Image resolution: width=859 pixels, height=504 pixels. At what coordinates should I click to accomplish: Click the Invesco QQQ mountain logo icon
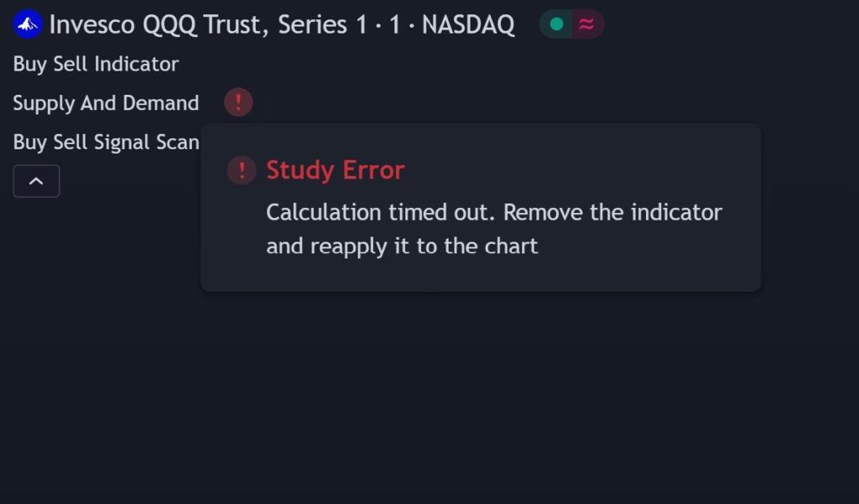26,24
